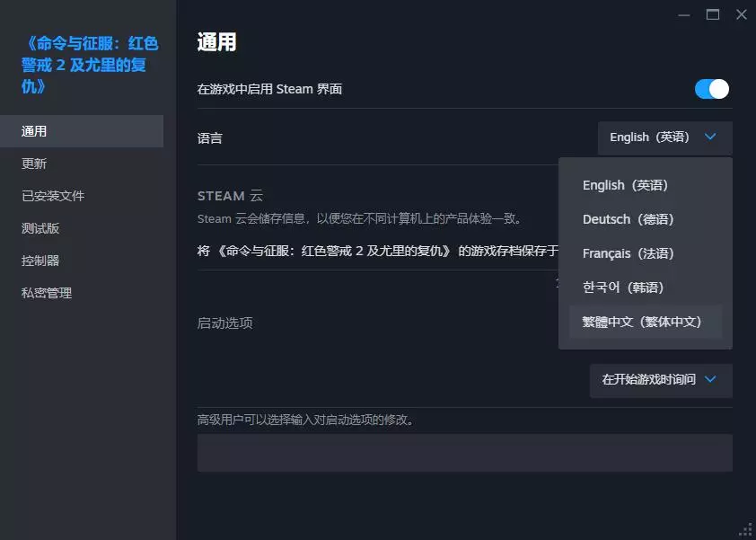
Task: Choose 한국어 (韩语) in the language list
Action: pyautogui.click(x=645, y=288)
